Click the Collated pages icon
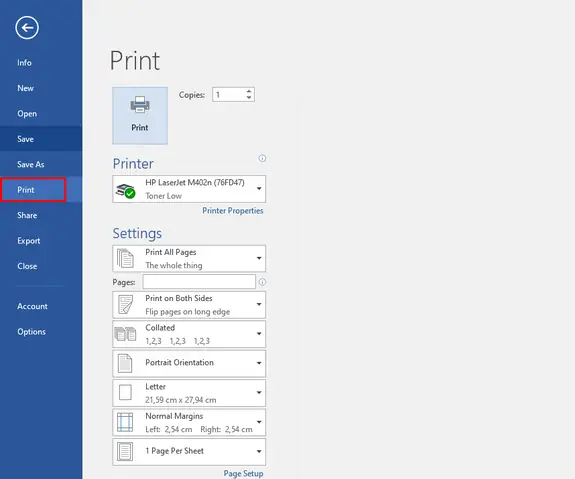 point(125,334)
